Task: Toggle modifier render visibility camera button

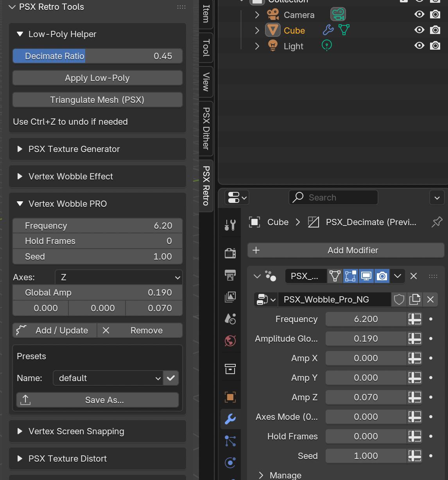Action: point(382,276)
